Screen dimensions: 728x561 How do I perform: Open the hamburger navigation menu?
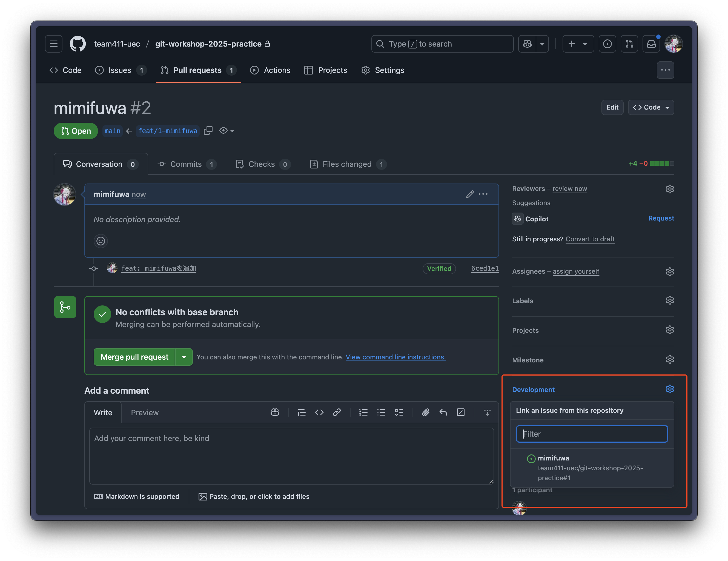pos(53,44)
